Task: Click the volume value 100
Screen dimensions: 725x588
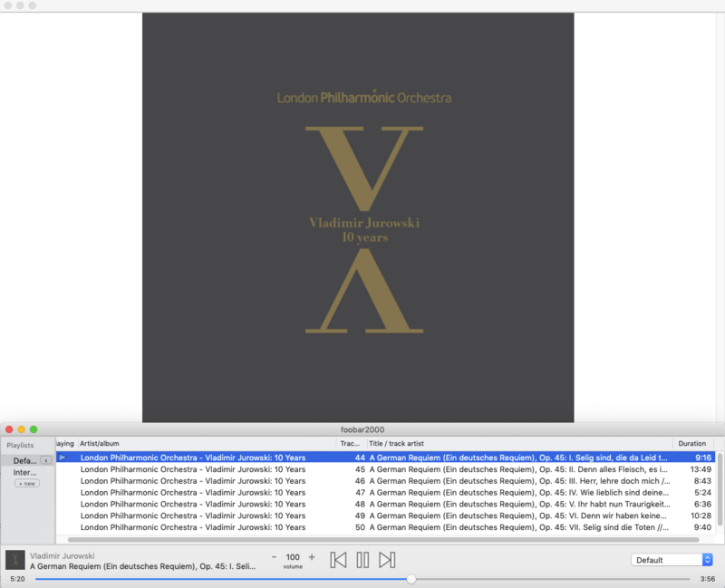Action: point(293,557)
